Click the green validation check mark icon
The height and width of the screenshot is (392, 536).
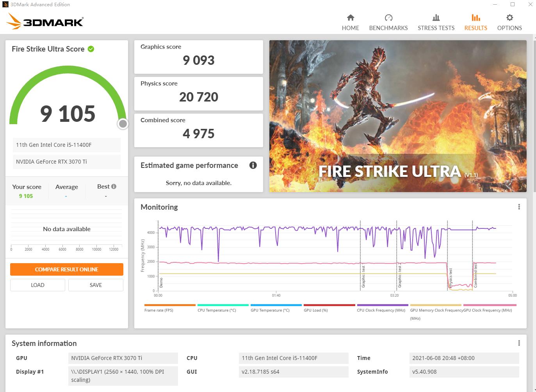pyautogui.click(x=91, y=49)
